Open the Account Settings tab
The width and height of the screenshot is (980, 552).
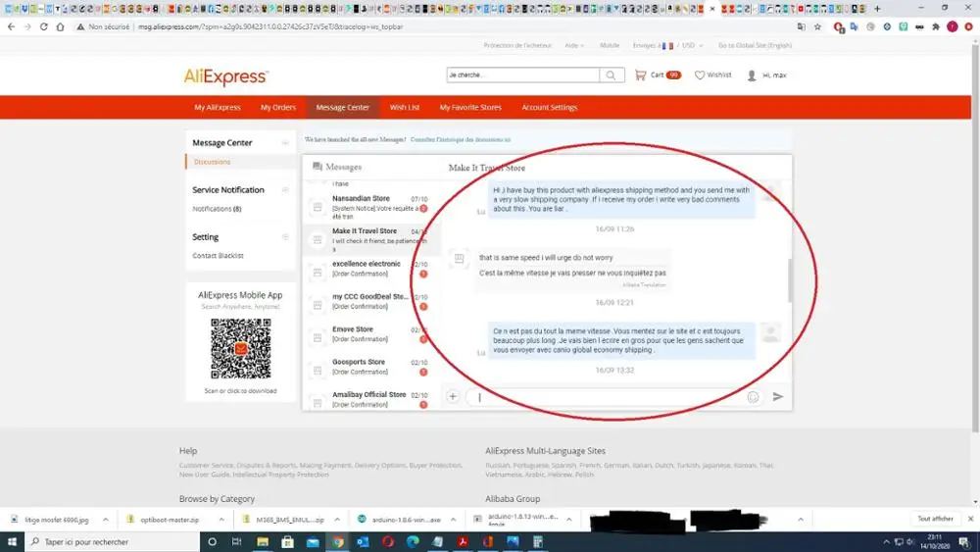coord(550,108)
